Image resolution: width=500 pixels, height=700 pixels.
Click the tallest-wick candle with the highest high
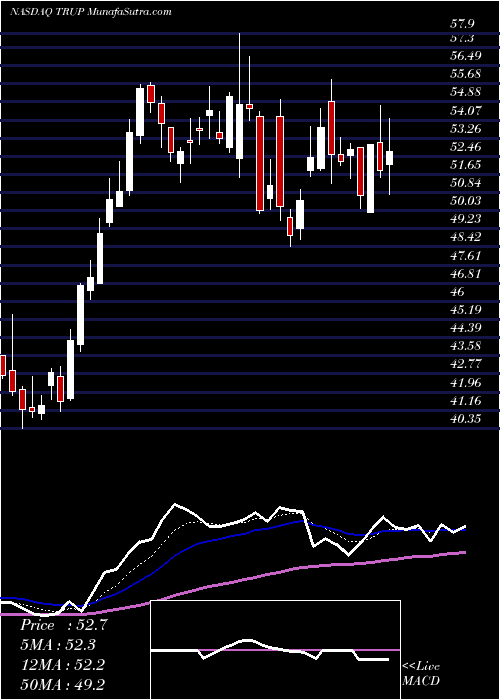tap(239, 105)
